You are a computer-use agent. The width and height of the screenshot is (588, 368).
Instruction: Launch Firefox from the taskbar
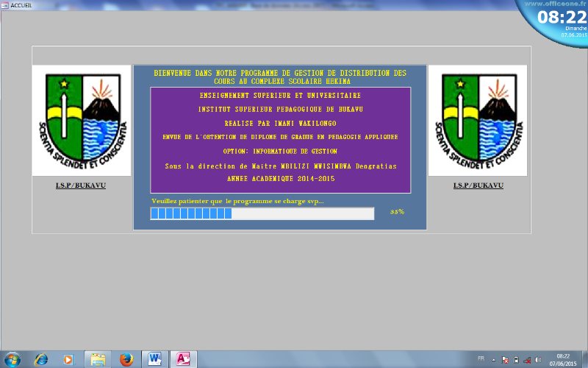click(x=126, y=359)
